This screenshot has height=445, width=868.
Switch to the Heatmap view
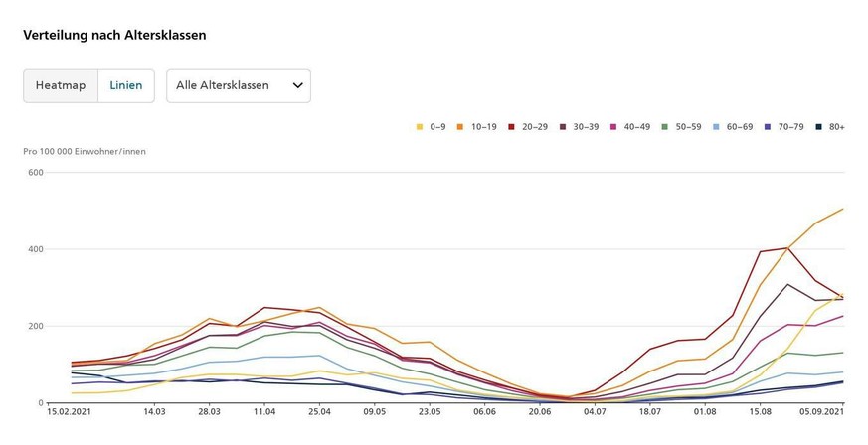click(61, 85)
